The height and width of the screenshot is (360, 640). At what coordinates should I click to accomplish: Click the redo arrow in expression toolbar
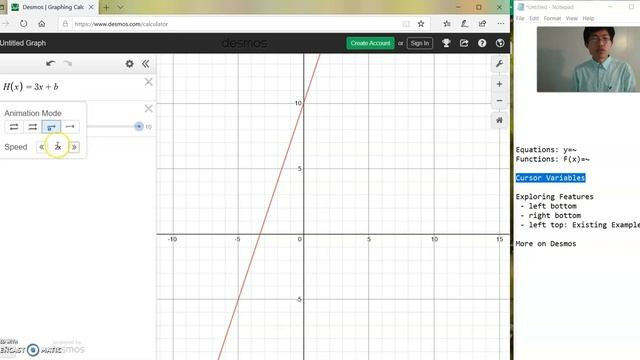[x=68, y=63]
